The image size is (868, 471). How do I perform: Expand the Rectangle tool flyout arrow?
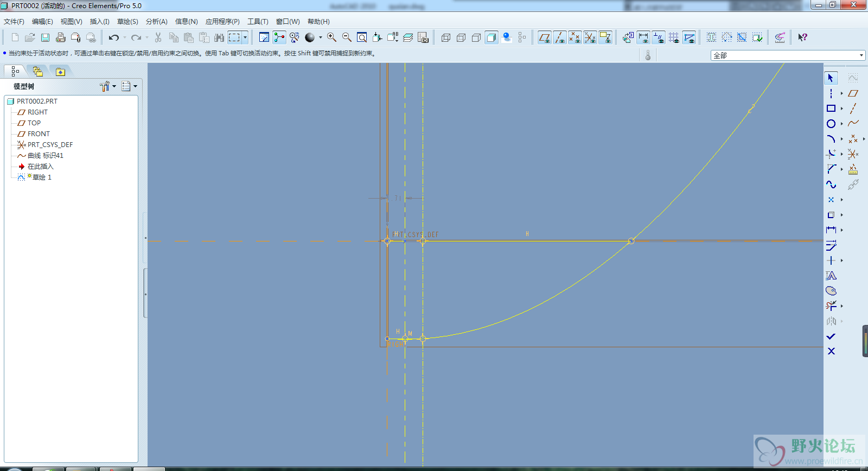coord(842,109)
